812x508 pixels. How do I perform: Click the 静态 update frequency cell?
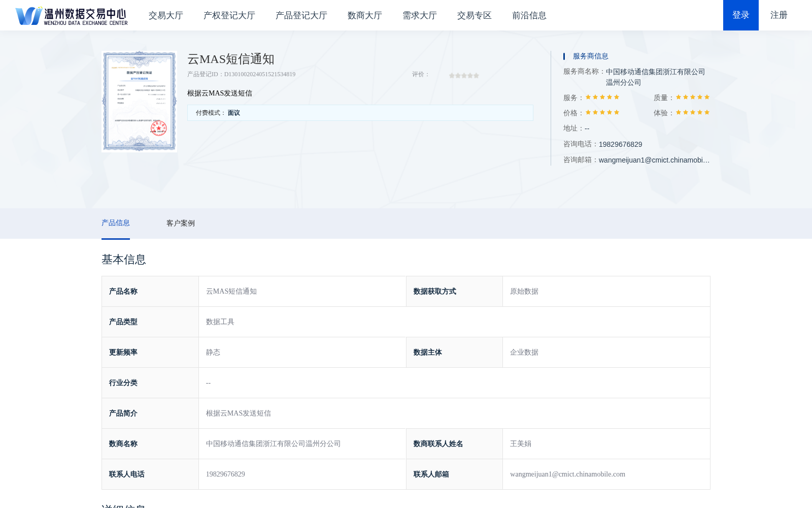(x=302, y=353)
